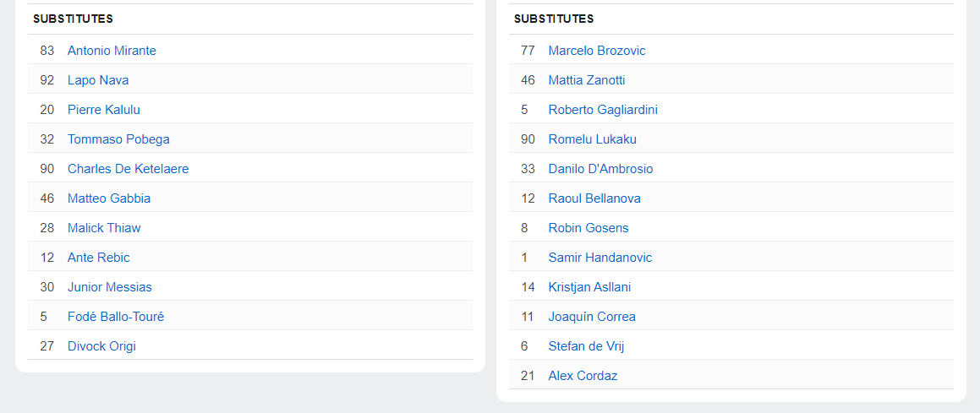Click the Mattia Zanotti link
The image size is (980, 413).
tap(587, 80)
